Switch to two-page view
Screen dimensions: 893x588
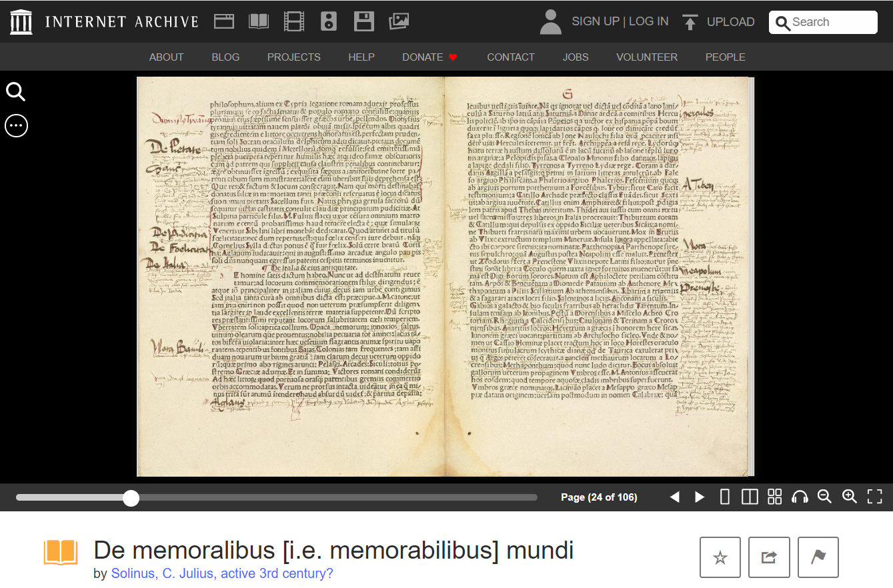coord(750,497)
